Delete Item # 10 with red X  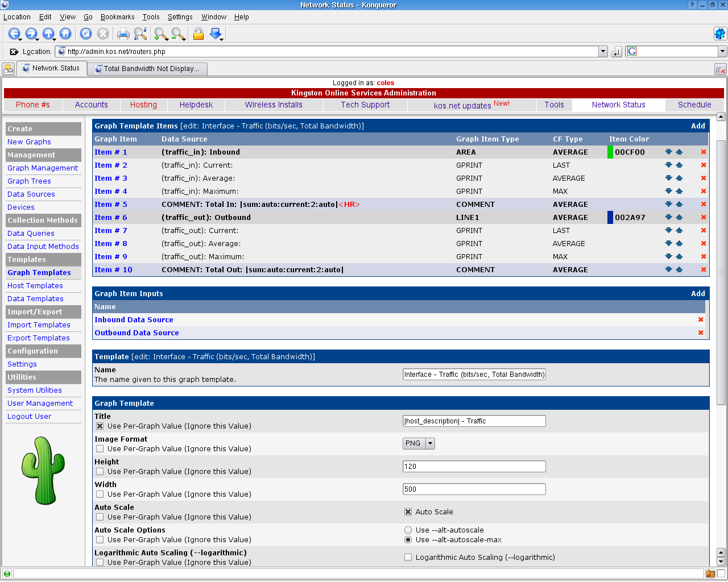point(704,269)
